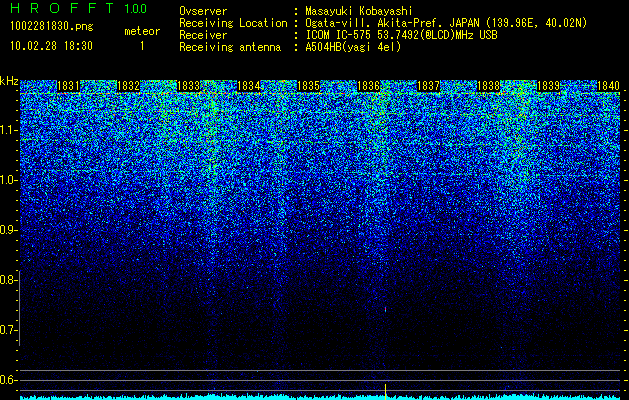Click the date stamp 10.02.28 18:30

[51, 46]
